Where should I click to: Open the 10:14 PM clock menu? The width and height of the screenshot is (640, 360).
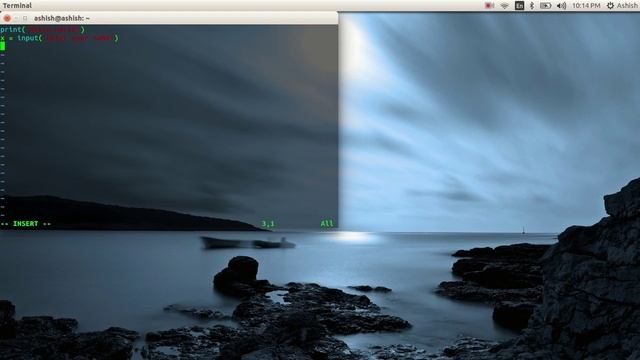point(586,6)
